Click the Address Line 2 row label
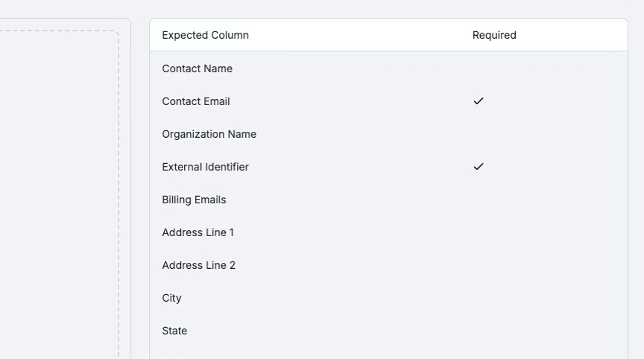644x359 pixels. coord(198,265)
